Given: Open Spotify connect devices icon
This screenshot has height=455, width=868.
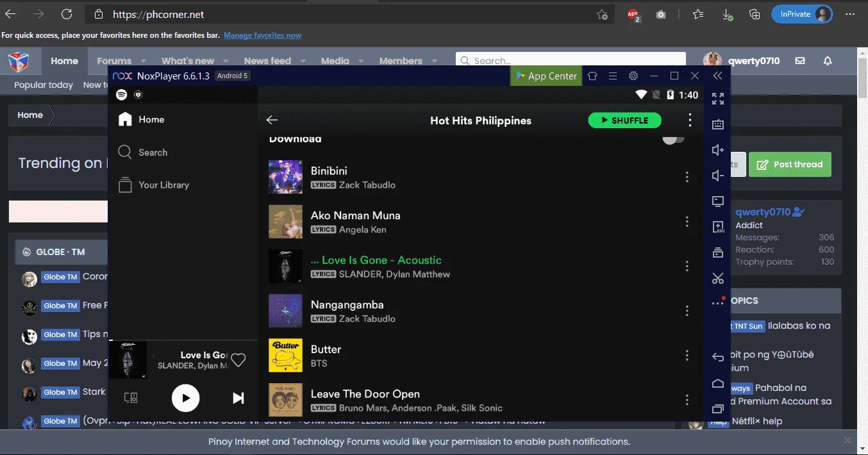Looking at the screenshot, I should point(130,398).
